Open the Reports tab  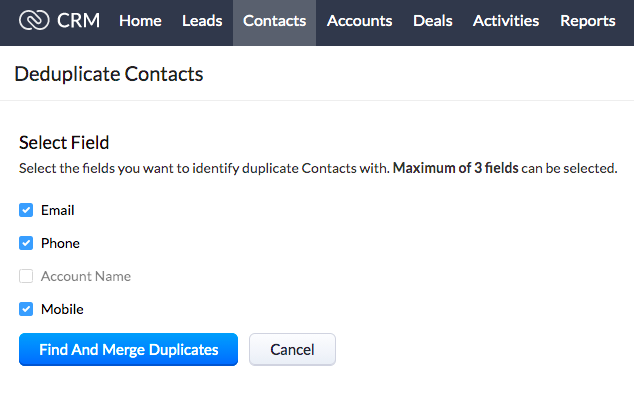pyautogui.click(x=588, y=21)
